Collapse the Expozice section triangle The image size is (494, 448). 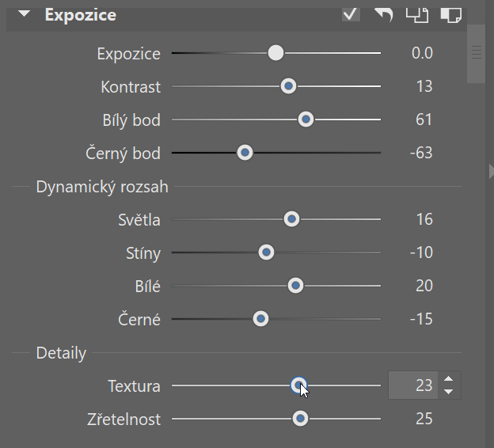24,14
